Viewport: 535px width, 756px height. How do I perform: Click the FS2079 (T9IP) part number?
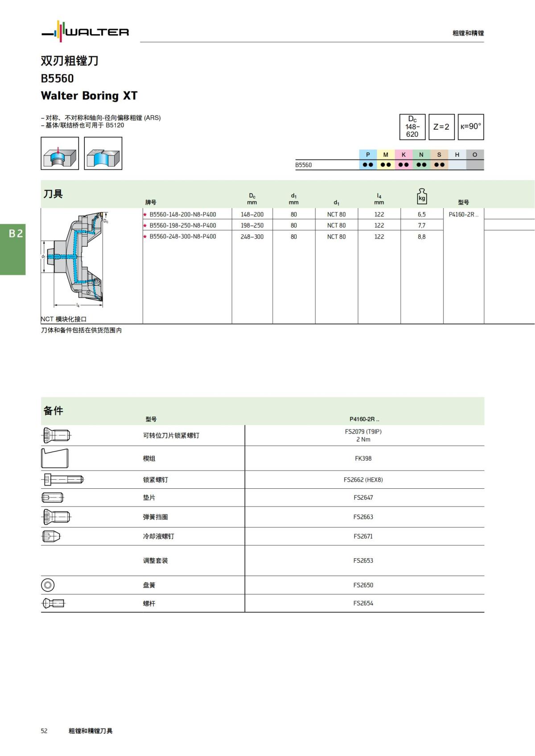point(363,431)
